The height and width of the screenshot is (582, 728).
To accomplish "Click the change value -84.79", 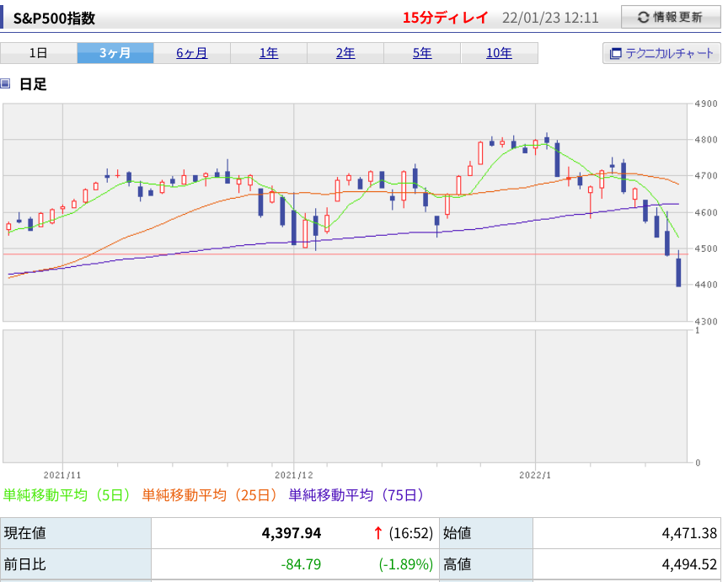I will click(301, 564).
